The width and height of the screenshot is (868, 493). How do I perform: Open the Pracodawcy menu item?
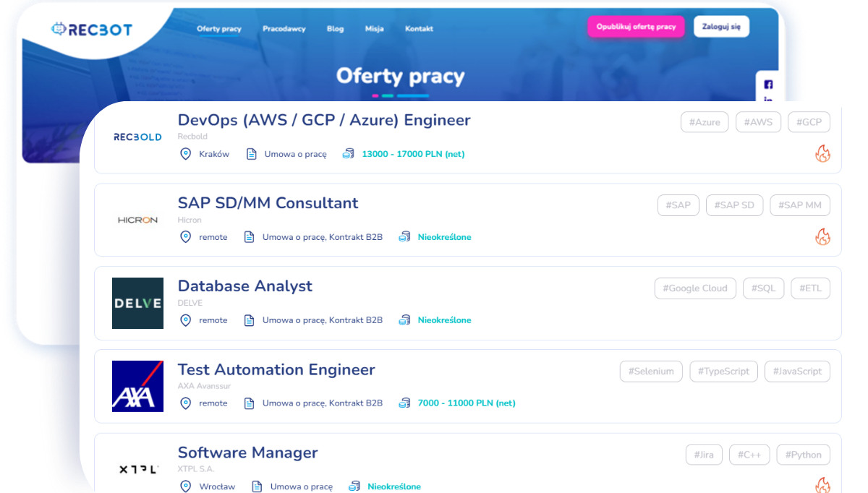tap(284, 29)
